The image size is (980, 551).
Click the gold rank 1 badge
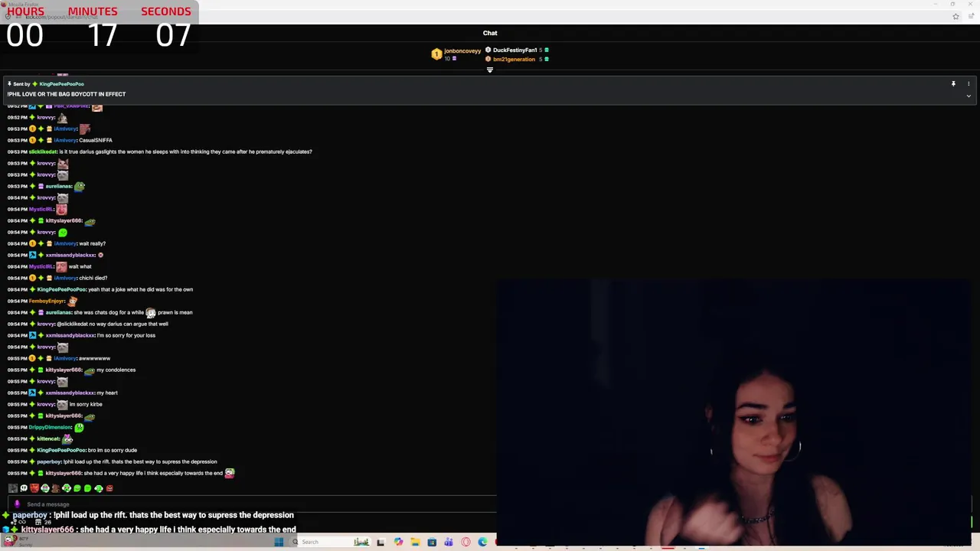[x=436, y=54]
